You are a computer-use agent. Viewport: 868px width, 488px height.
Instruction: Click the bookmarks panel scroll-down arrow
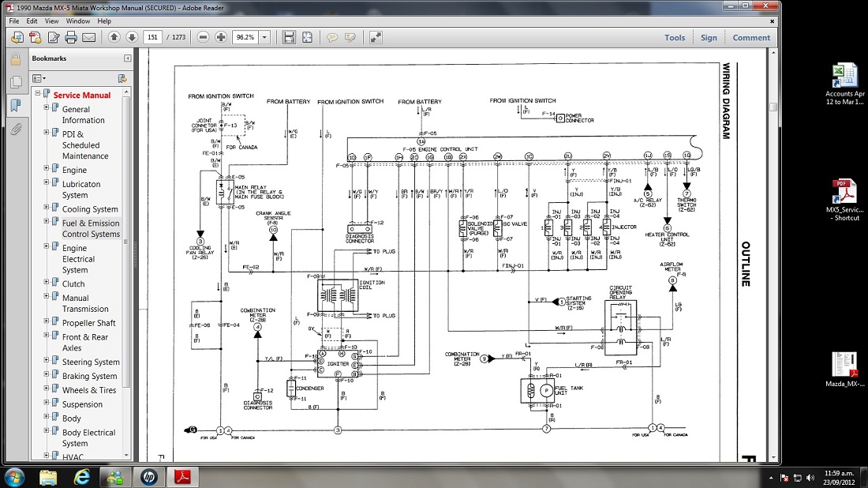coord(126,456)
